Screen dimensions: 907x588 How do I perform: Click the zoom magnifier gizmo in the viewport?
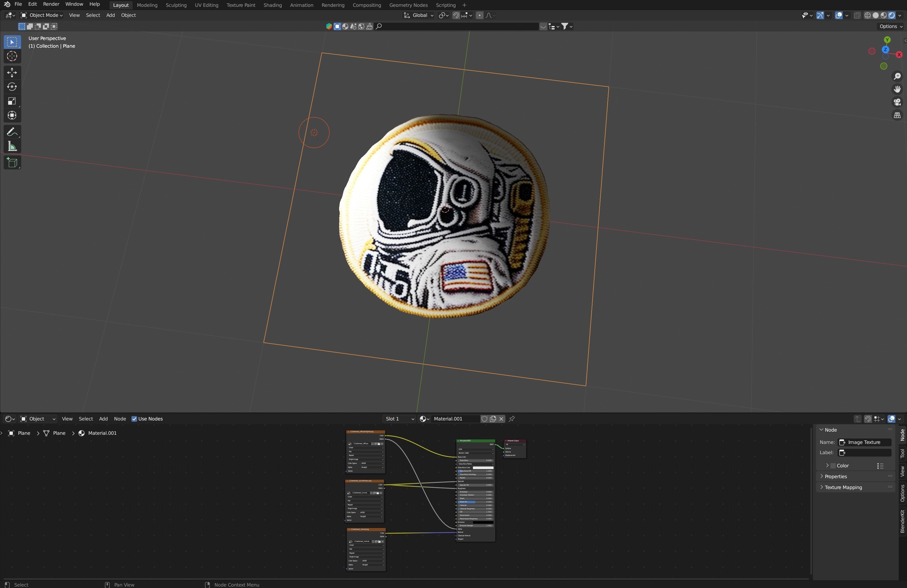click(897, 77)
